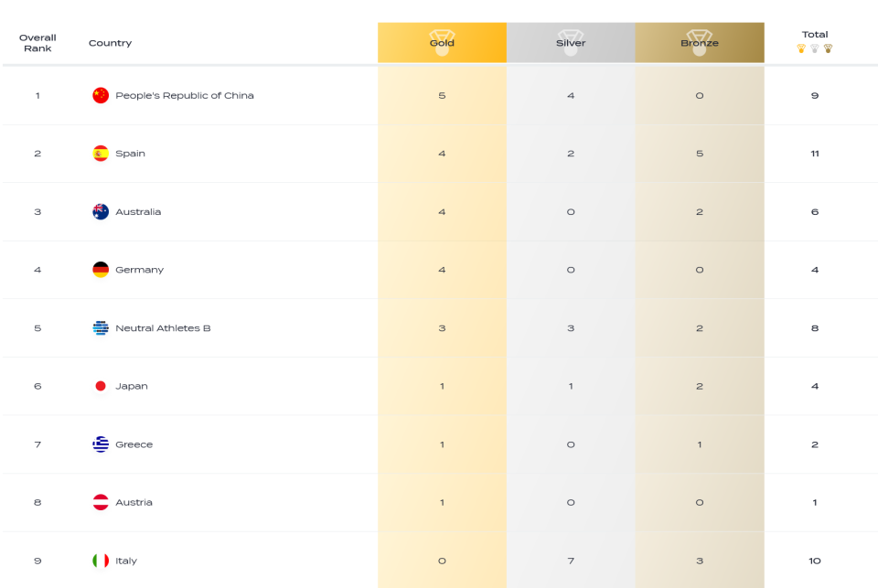878x588 pixels.
Task: Select Japan's bronze medal count 2
Action: (700, 387)
